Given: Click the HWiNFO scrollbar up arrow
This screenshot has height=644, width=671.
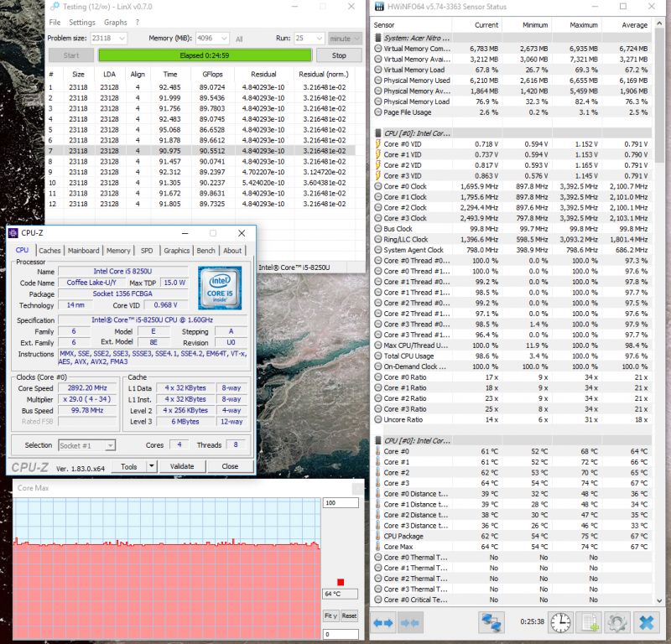Looking at the screenshot, I should point(659,22).
